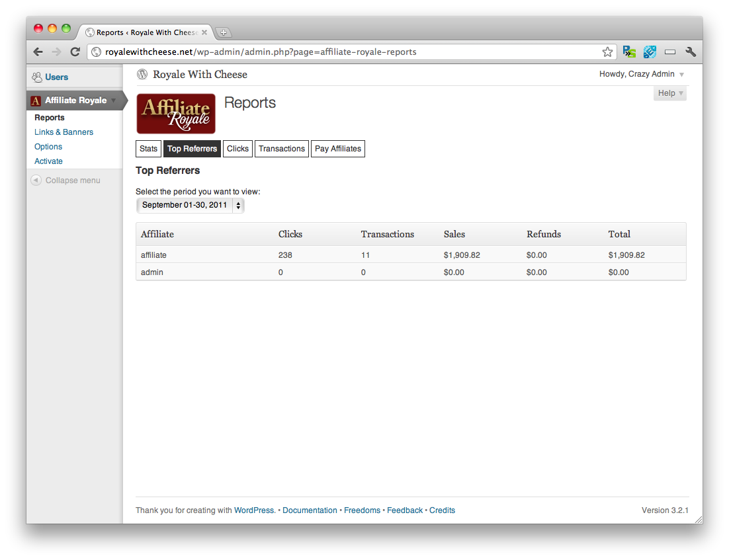Open the September 01-30, 2011 period dropdown

(x=190, y=205)
